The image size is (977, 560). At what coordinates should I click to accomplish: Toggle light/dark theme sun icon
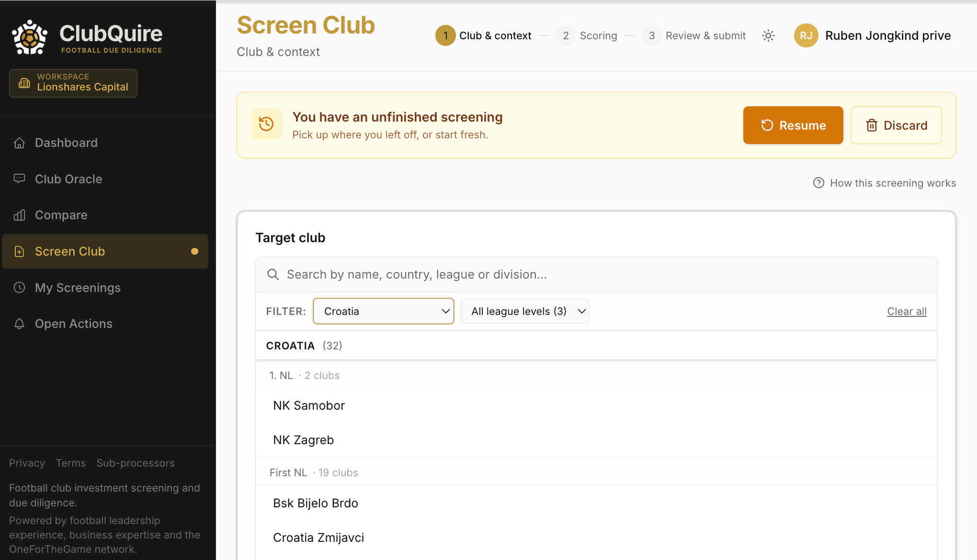(x=768, y=35)
